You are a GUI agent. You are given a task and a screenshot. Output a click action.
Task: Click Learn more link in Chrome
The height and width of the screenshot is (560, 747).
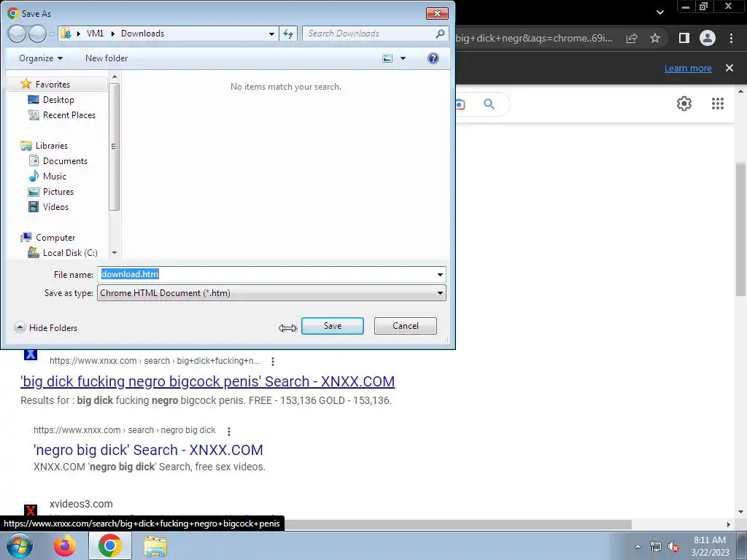click(x=688, y=68)
